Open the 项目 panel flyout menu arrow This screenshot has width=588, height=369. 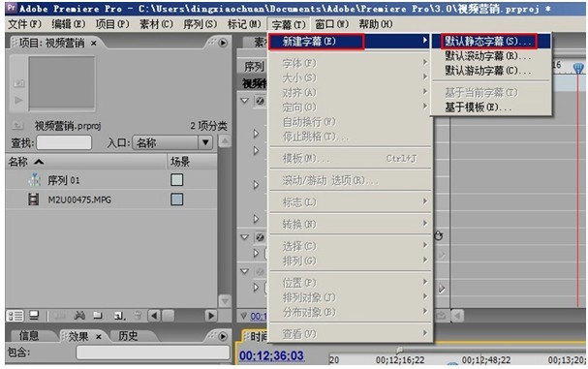(x=223, y=43)
